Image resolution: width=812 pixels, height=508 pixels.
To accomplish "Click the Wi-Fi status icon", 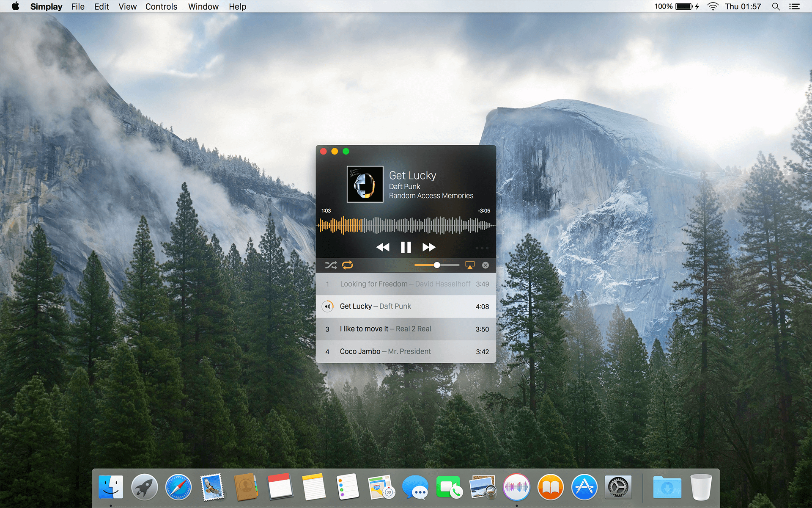I will [713, 6].
